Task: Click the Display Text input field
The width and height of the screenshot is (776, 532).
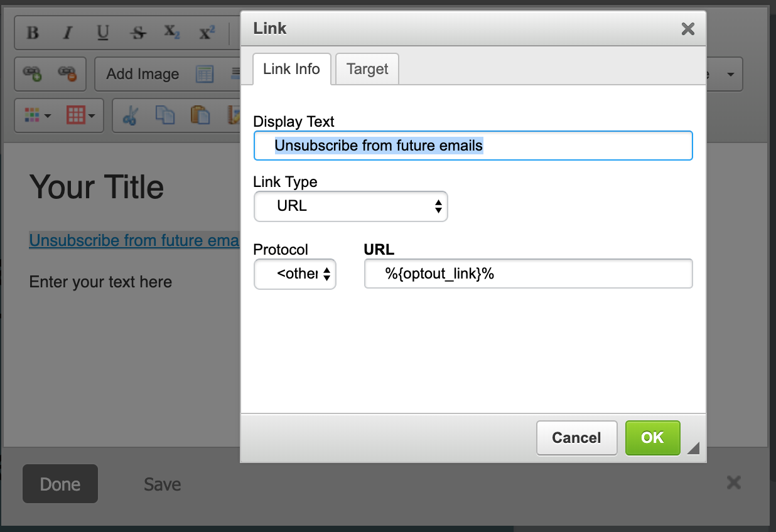Action: (x=473, y=146)
